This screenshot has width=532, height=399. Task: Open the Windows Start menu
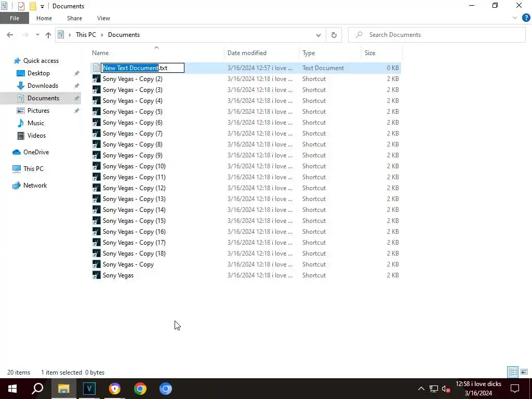[x=12, y=389]
